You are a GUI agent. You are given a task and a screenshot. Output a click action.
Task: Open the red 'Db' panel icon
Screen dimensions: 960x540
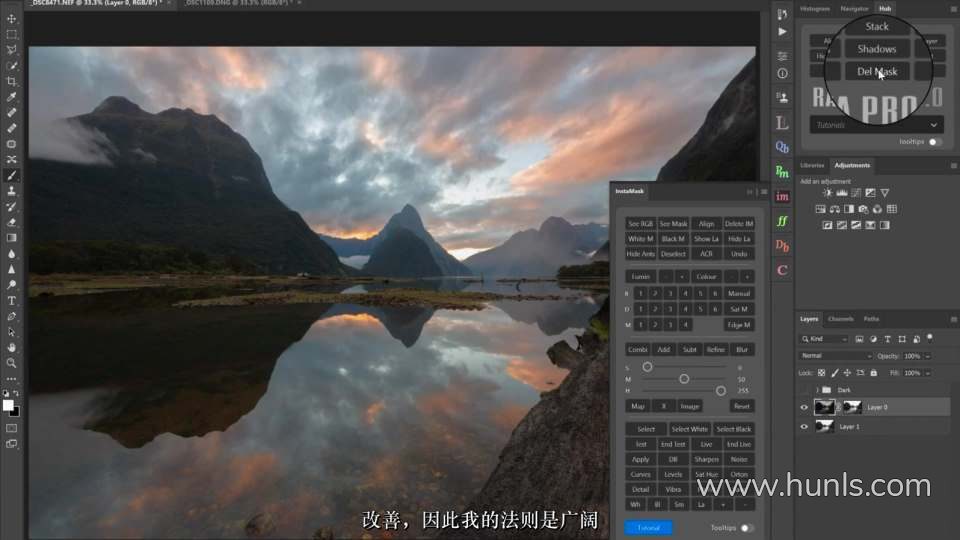click(782, 246)
